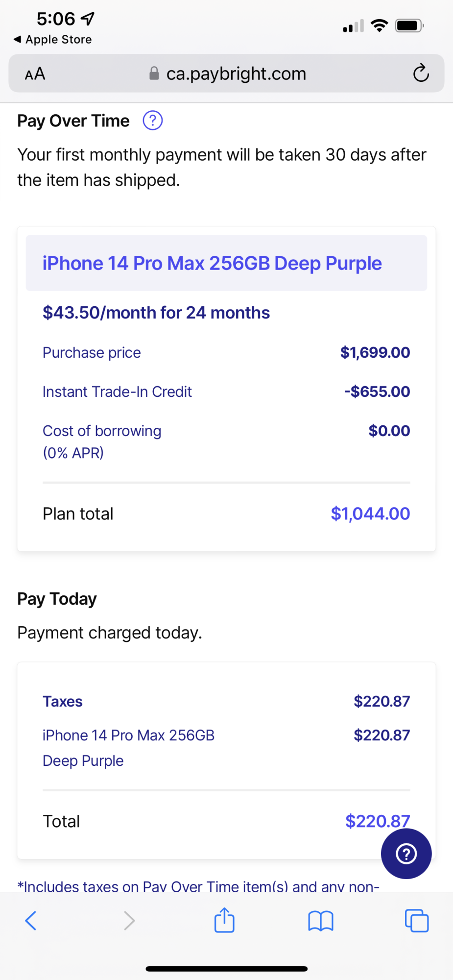The height and width of the screenshot is (980, 453).
Task: Tap the ca.paybright.com address field
Action: pos(236,73)
